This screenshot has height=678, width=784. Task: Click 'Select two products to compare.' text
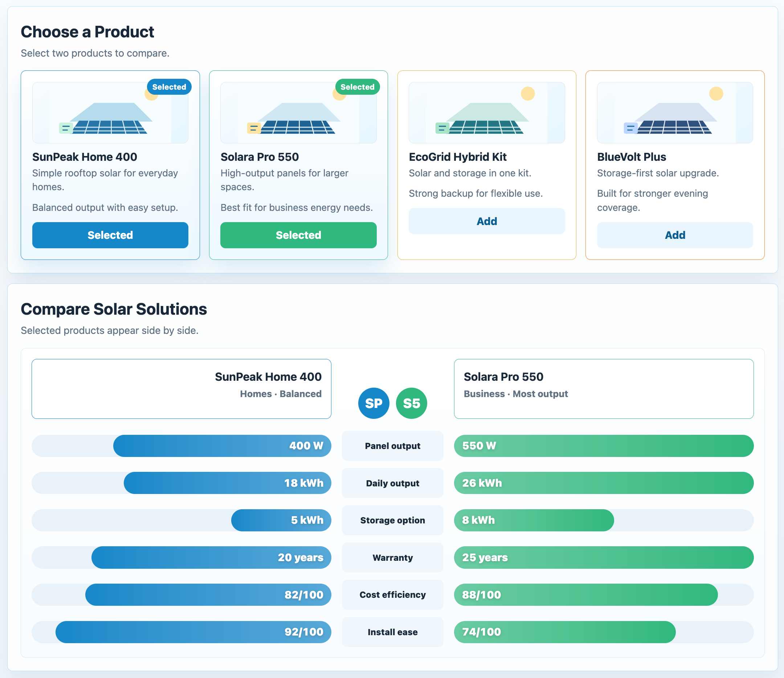click(95, 53)
